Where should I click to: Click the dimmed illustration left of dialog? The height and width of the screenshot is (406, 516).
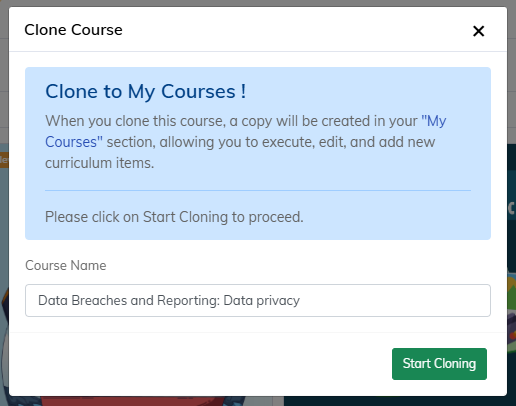4,267
